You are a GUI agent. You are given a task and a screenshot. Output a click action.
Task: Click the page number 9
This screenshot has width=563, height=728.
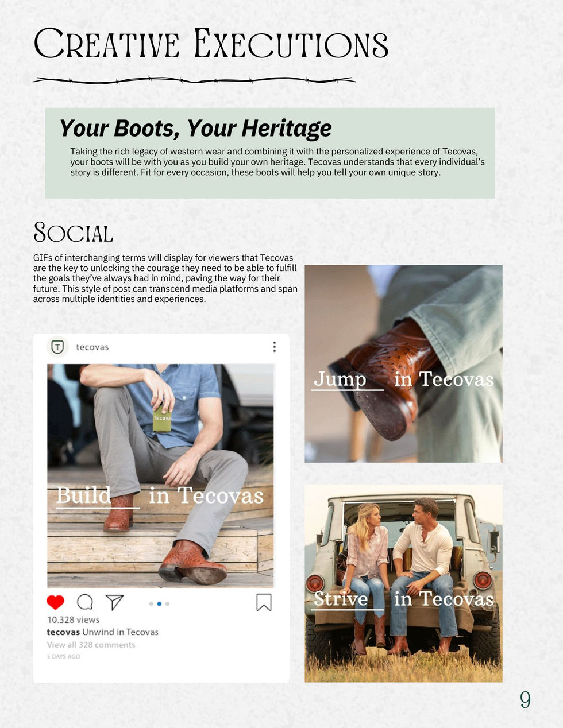525,699
